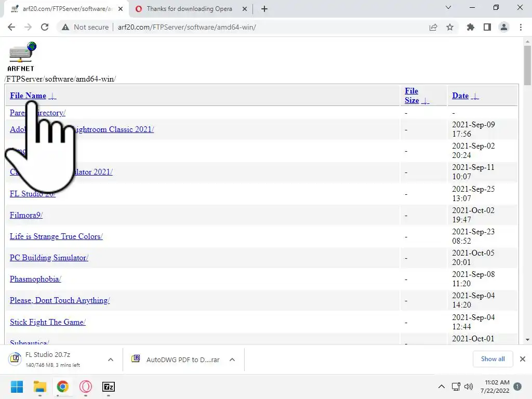Image resolution: width=532 pixels, height=399 pixels.
Task: Click the /FTPServer/software/amd64-win/ path text
Action: [60, 79]
